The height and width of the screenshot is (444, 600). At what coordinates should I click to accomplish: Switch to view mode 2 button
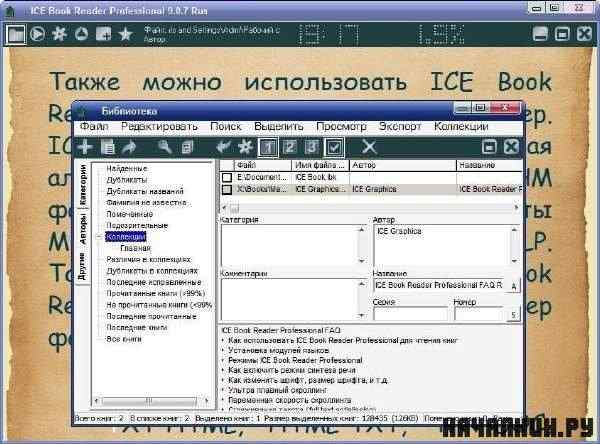pos(290,147)
